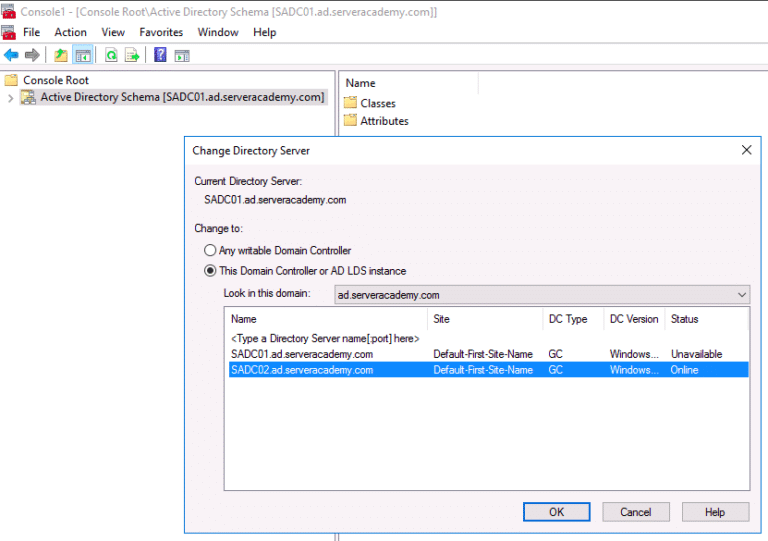Image resolution: width=768 pixels, height=541 pixels.
Task: Click the Back arrow toolbar icon
Action: point(11,55)
